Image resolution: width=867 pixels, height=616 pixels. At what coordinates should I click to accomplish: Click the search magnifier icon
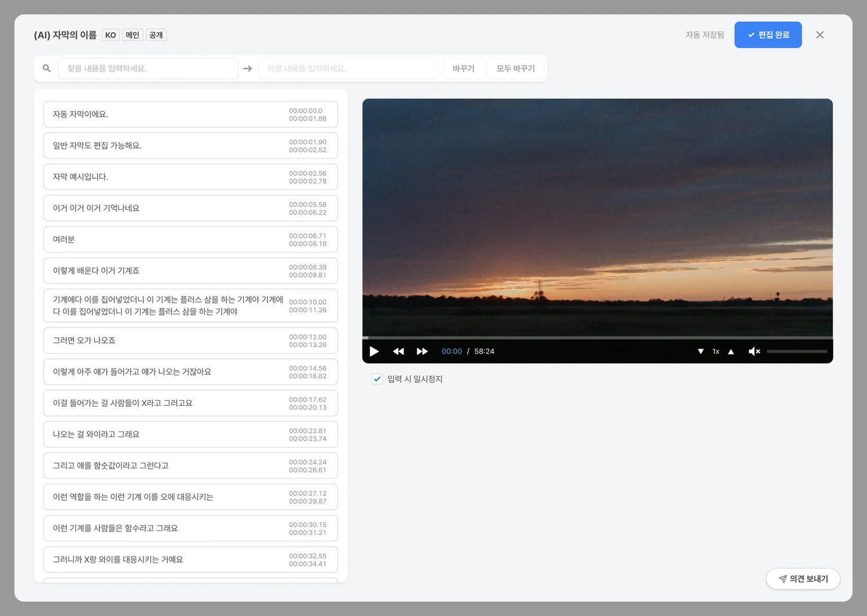pyautogui.click(x=47, y=68)
